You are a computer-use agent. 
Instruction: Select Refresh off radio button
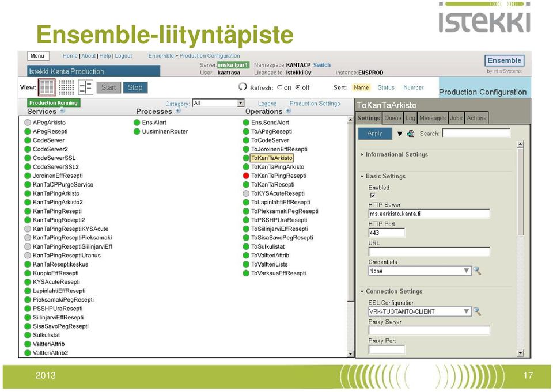tap(298, 87)
